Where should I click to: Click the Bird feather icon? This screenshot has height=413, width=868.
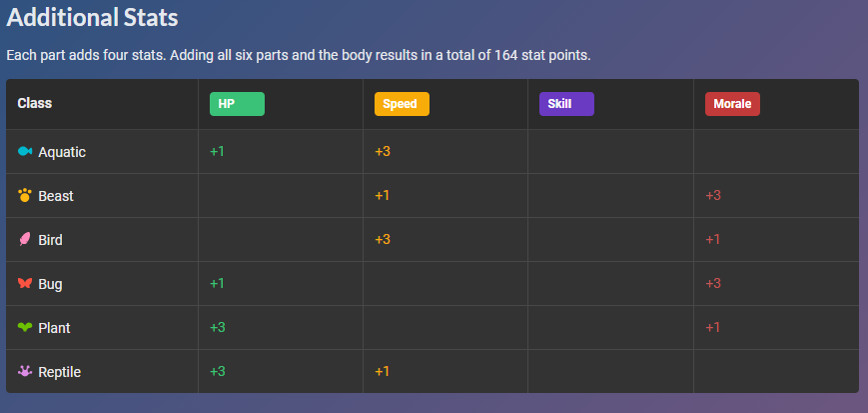(25, 240)
